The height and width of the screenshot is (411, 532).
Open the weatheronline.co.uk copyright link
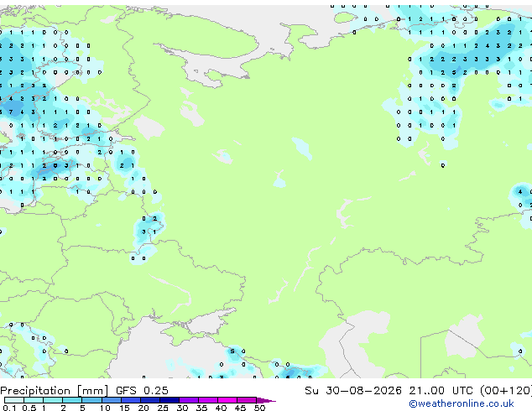tap(461, 403)
